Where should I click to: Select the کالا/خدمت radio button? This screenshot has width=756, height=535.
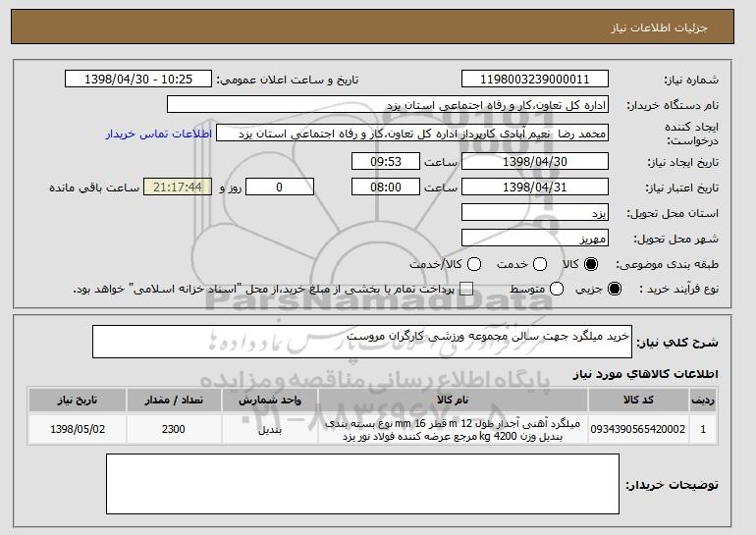474,264
